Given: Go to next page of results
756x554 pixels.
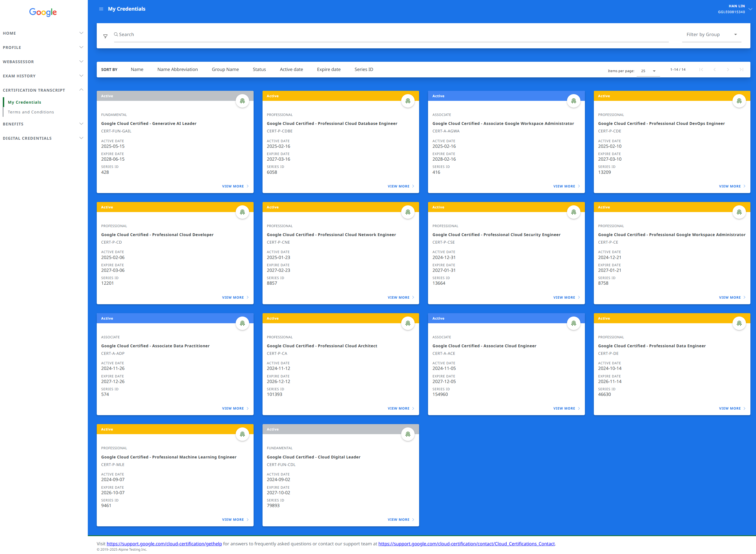Looking at the screenshot, I should (x=728, y=69).
